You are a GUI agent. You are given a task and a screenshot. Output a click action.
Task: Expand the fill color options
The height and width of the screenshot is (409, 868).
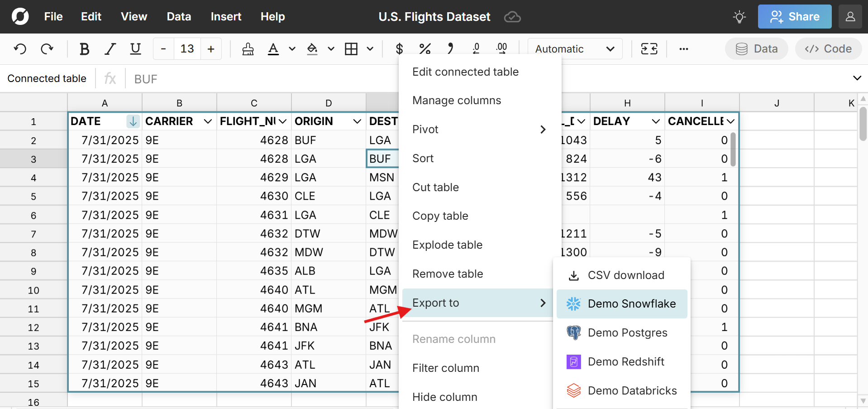coord(331,49)
